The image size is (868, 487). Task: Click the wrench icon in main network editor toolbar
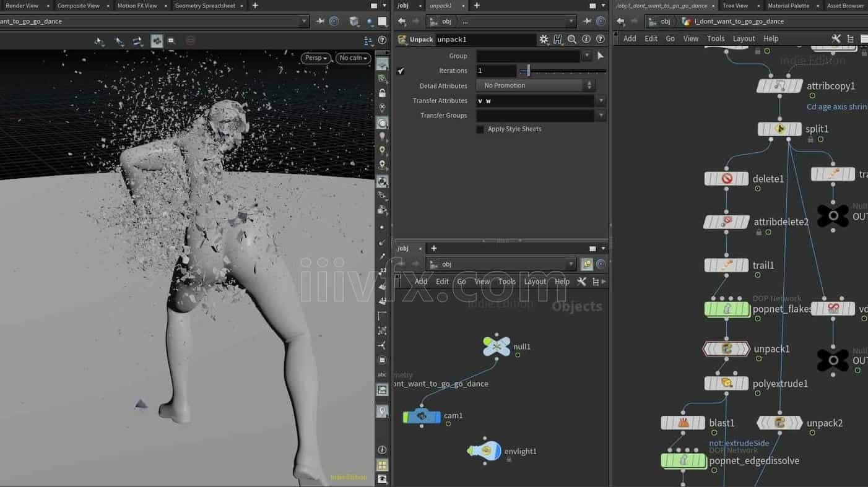tap(836, 38)
